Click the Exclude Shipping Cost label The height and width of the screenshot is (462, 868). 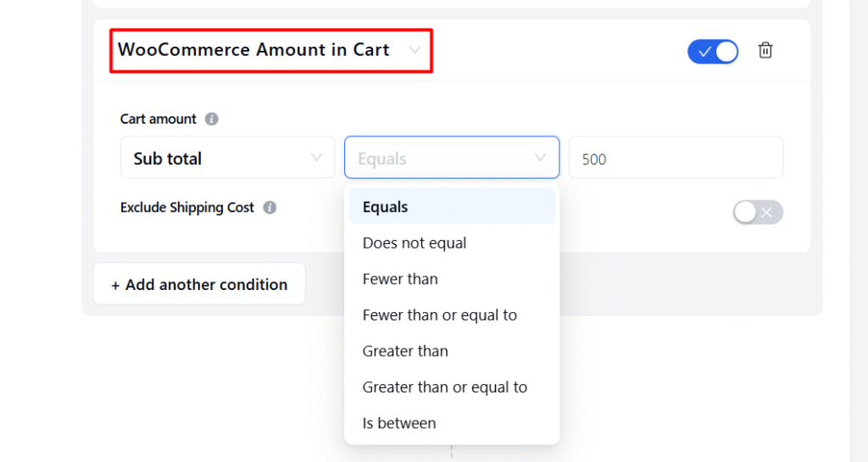pyautogui.click(x=187, y=208)
